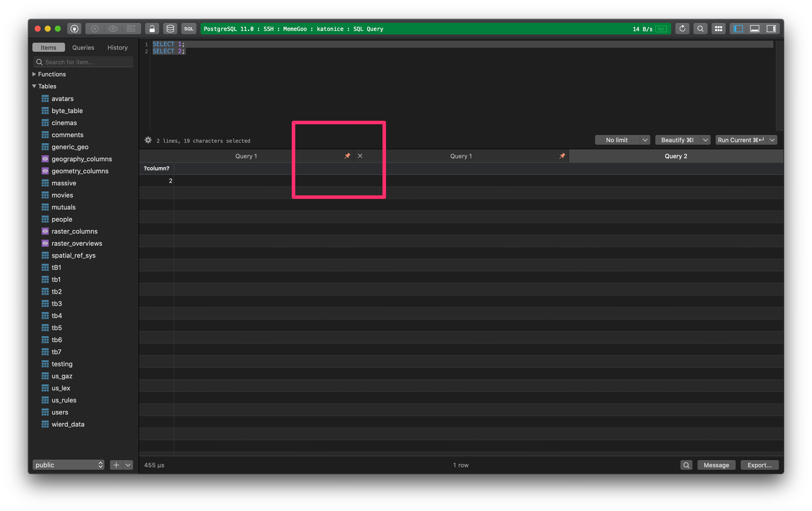This screenshot has height=511, width=812.
Task: Click the database icon in the toolbar
Action: pos(170,29)
